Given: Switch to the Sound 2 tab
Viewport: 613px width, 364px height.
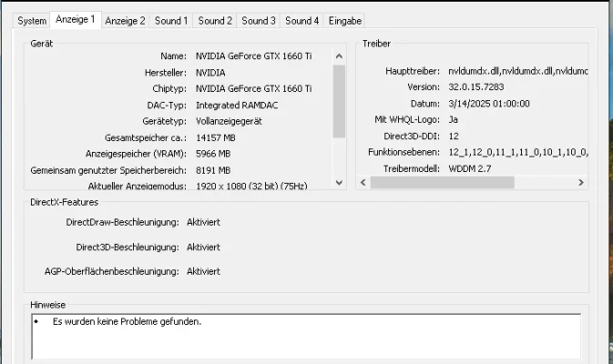Looking at the screenshot, I should pyautogui.click(x=215, y=21).
